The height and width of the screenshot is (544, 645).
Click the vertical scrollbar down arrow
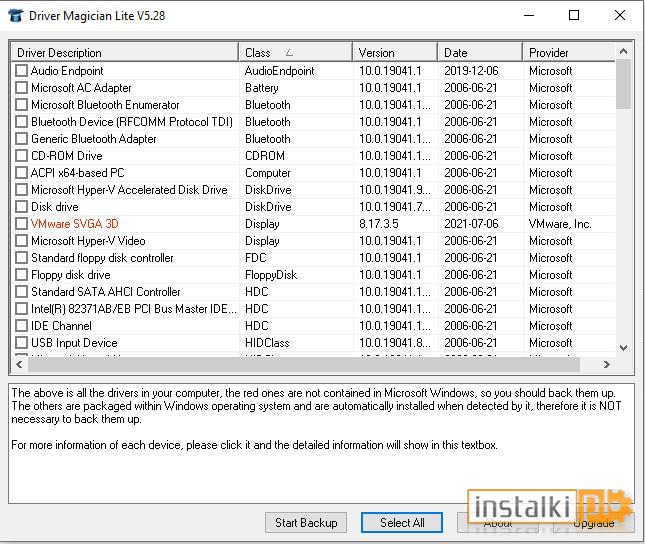[x=623, y=348]
